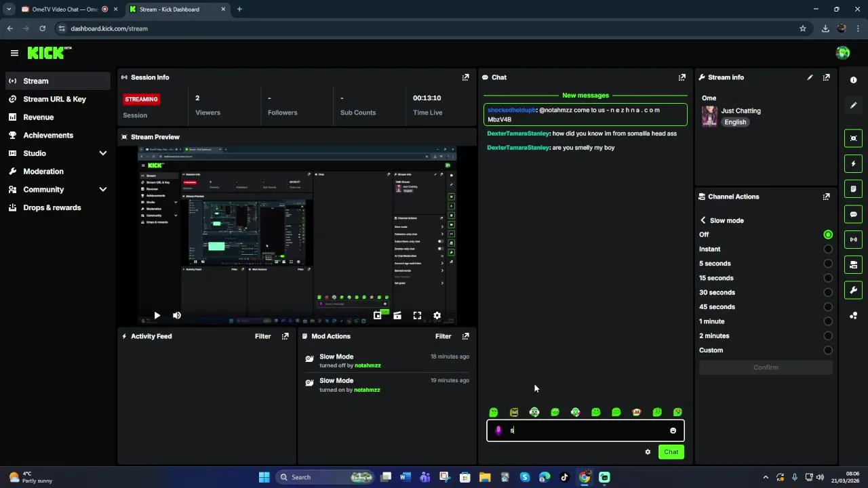The width and height of the screenshot is (868, 488).
Task: Toggle the chat bubble widget in right sidebar
Action: coord(854,214)
